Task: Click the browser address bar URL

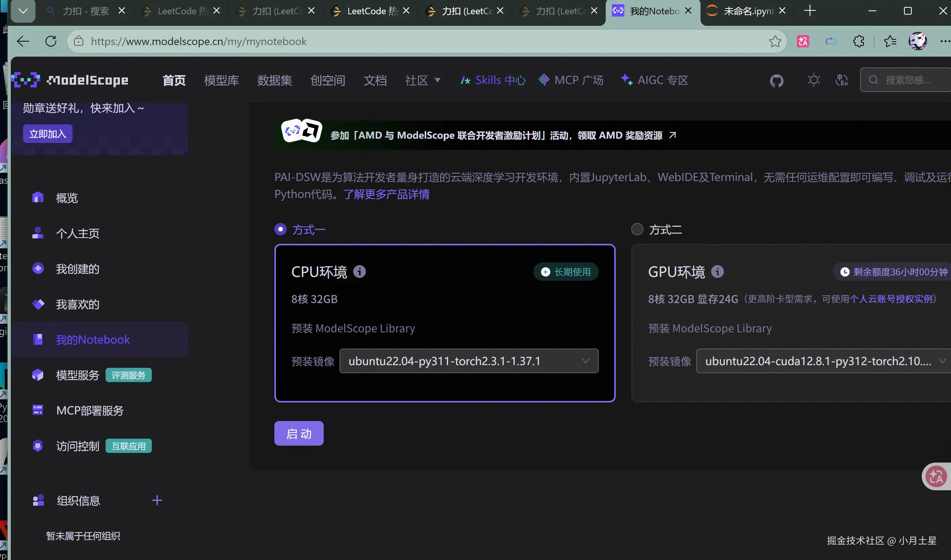Action: pyautogui.click(x=199, y=41)
